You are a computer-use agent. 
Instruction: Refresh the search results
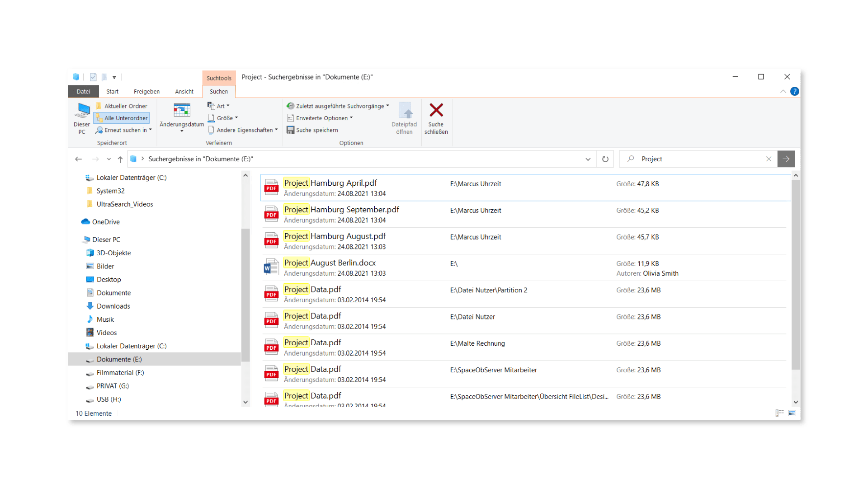[x=605, y=159]
